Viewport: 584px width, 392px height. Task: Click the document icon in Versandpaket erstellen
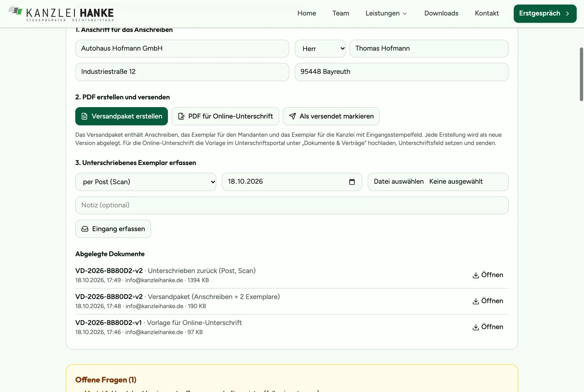[x=84, y=116]
